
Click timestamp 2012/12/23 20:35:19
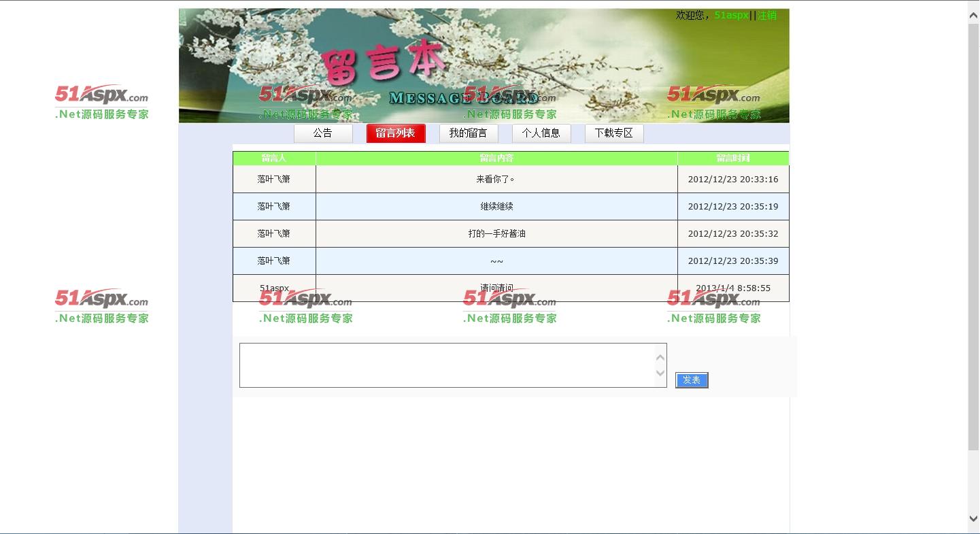pyautogui.click(x=733, y=206)
